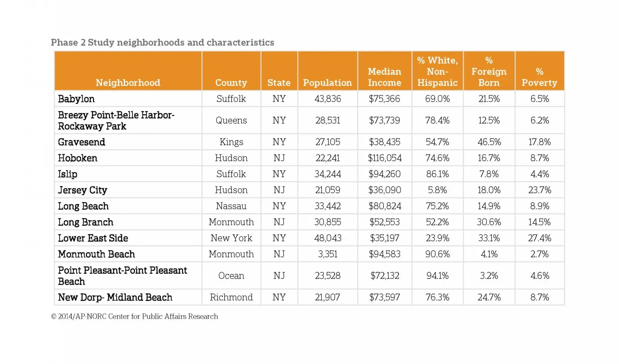Click the Median Income column header
Image resolution: width=619 pixels, height=364 pixels.
(385, 77)
